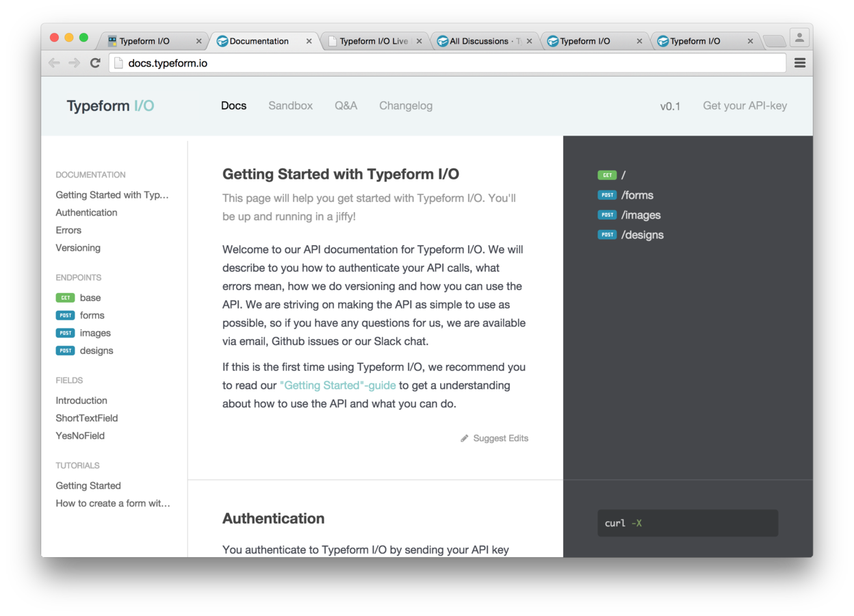Image resolution: width=854 pixels, height=616 pixels.
Task: Click the GET badge next to base
Action: tap(66, 298)
